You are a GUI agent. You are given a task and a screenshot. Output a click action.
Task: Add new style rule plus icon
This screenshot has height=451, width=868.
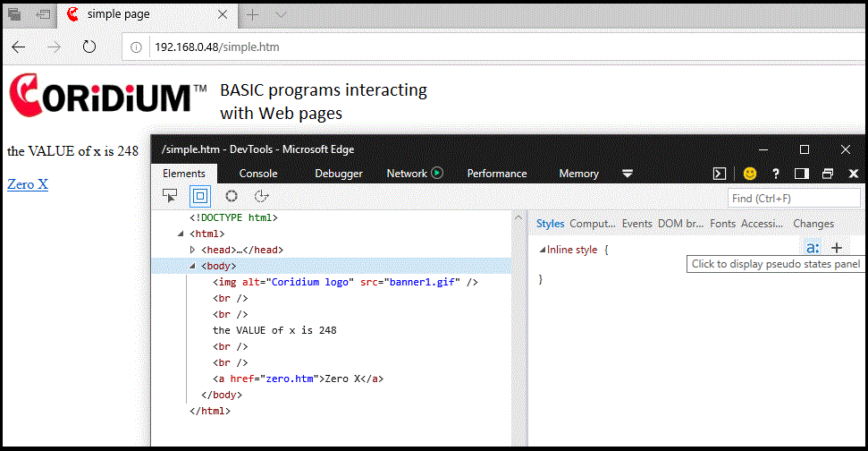(x=837, y=249)
